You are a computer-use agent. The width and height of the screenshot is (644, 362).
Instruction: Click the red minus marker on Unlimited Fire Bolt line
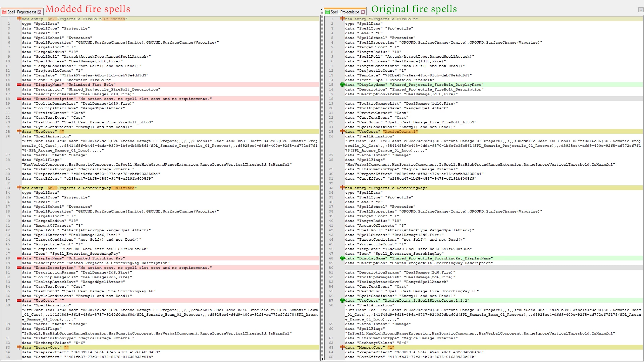pyautogui.click(x=19, y=85)
